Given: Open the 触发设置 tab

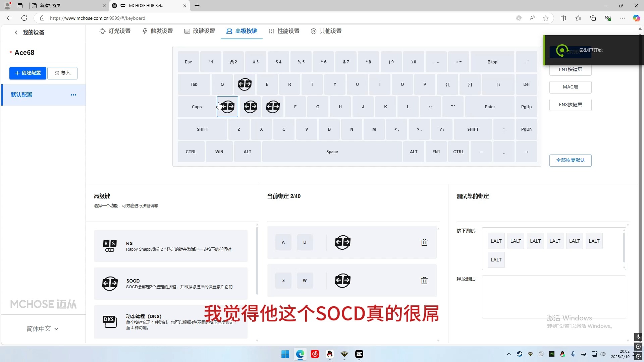Looking at the screenshot, I should tap(158, 31).
